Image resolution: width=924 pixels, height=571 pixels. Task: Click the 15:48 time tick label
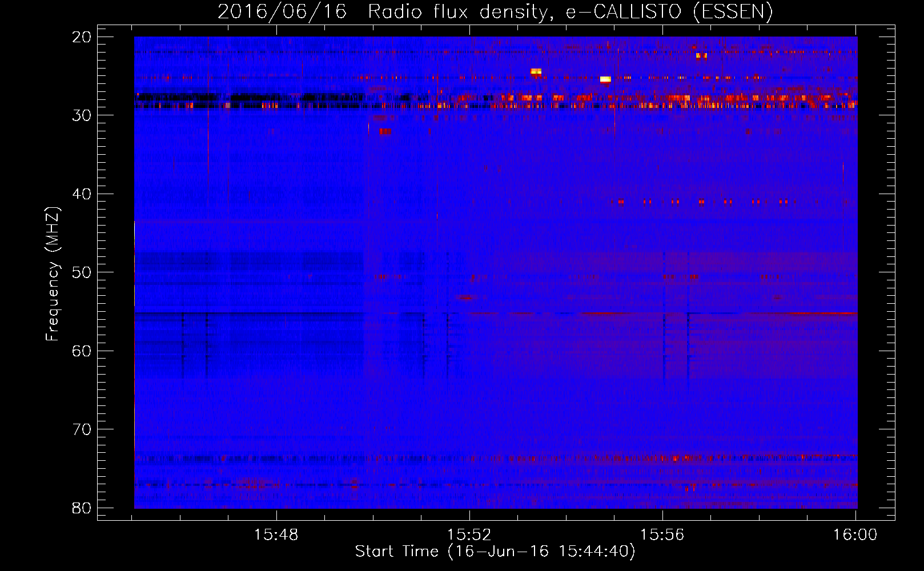pyautogui.click(x=276, y=534)
